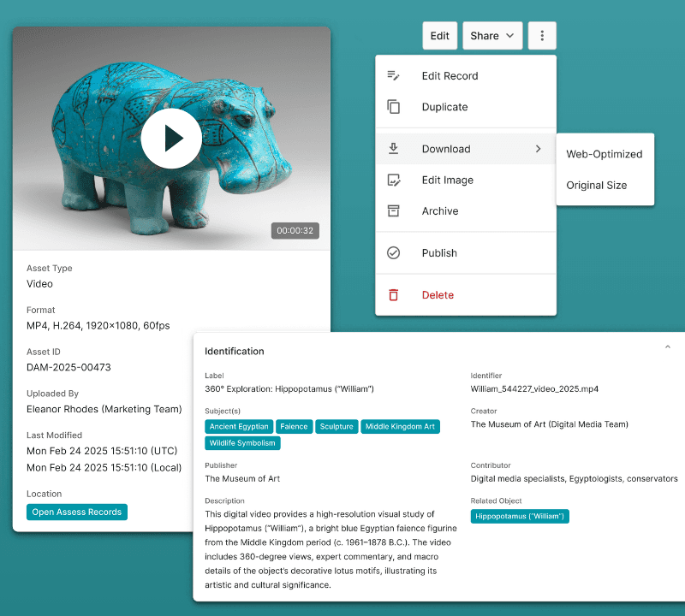Screen dimensions: 685x616
Task: Click the Download icon in the context menu
Action: (394, 148)
